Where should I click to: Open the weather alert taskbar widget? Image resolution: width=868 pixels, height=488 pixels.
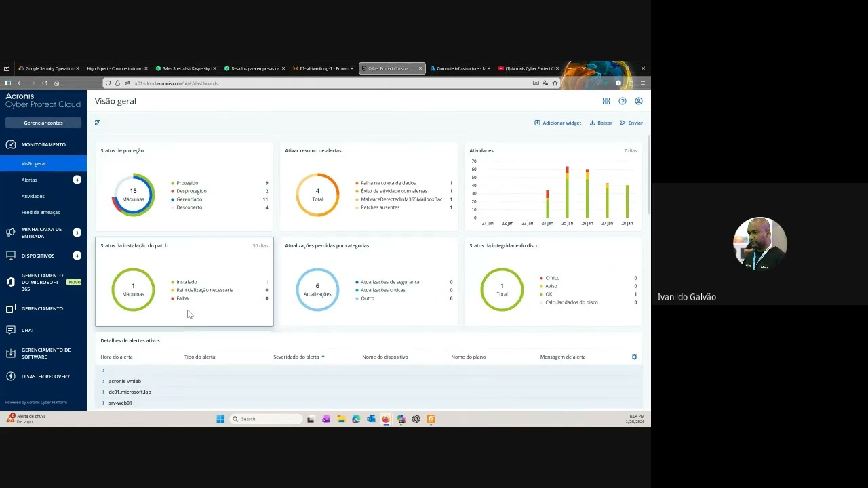tap(26, 418)
